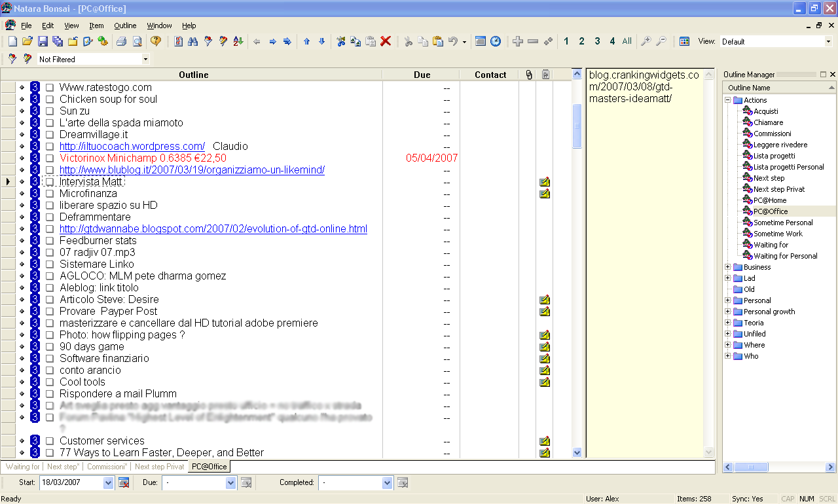This screenshot has width=838, height=504.
Task: Open the blublog.it likemind link
Action: 192,170
